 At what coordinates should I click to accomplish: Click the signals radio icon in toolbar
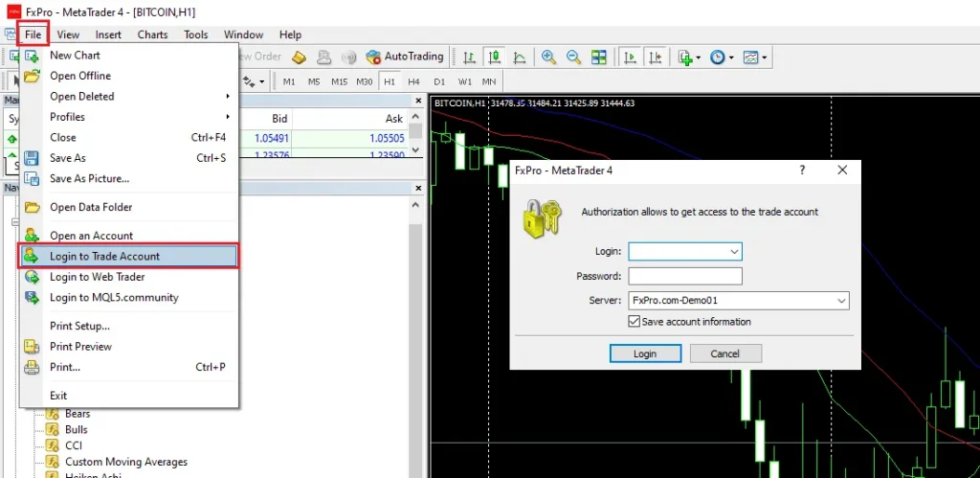348,57
